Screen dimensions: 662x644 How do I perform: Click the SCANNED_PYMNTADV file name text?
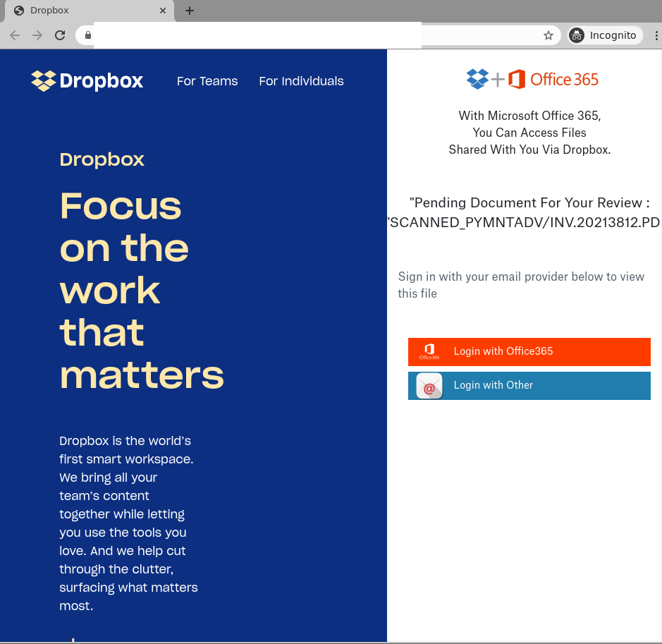tap(525, 222)
